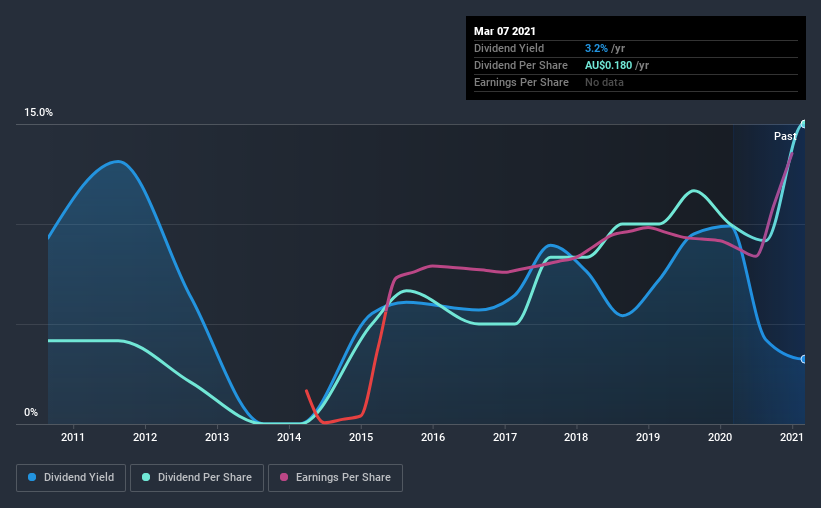
Task: Click the 3.2% Dividend Yield tooltip value
Action: click(x=596, y=48)
